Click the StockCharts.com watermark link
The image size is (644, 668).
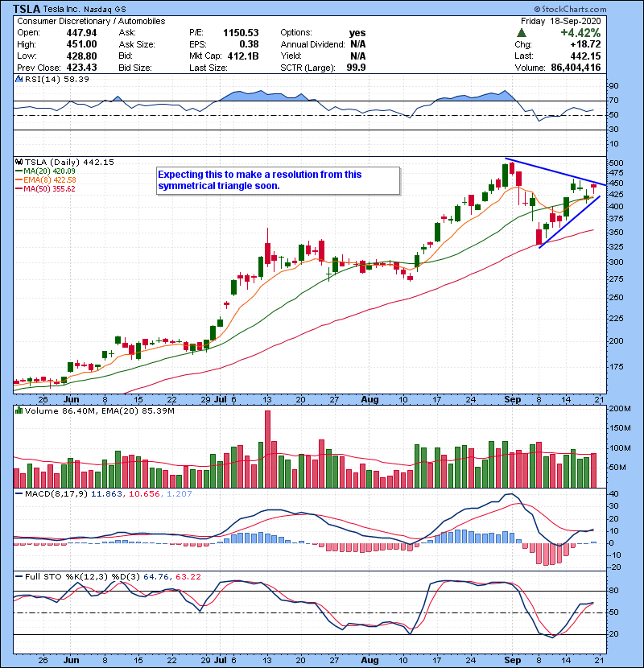click(570, 9)
